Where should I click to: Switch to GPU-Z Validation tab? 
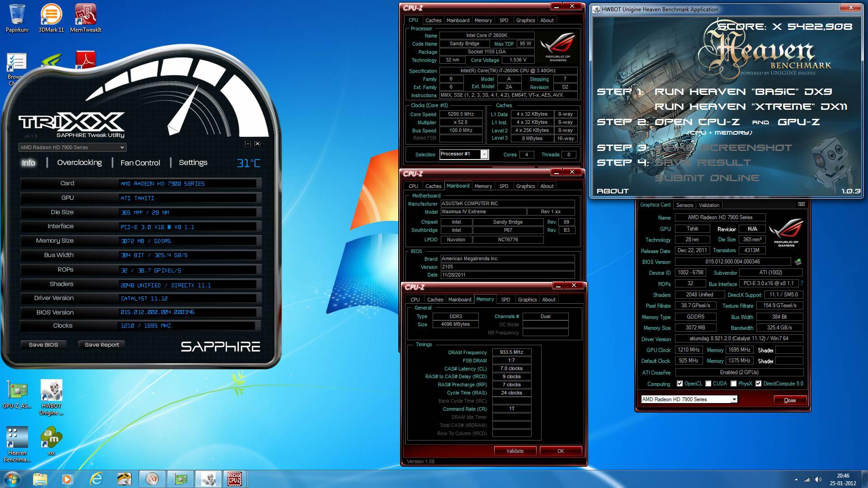pyautogui.click(x=709, y=205)
